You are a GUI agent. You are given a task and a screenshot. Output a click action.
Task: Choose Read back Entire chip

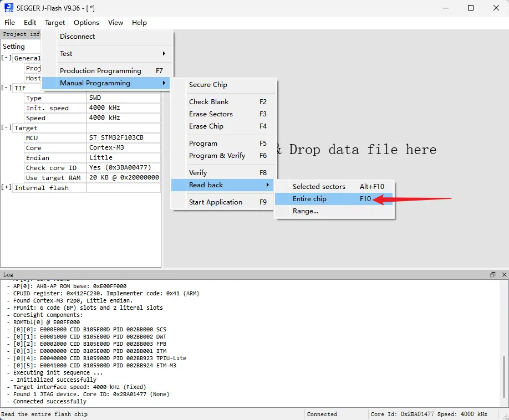[334, 199]
